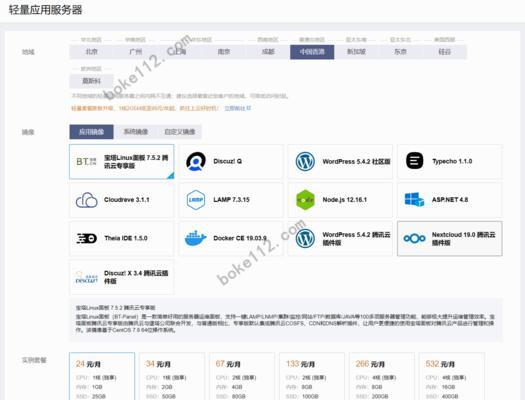Select the Docker CE whale icon
Image resolution: width=525 pixels, height=400 pixels.
point(195,238)
